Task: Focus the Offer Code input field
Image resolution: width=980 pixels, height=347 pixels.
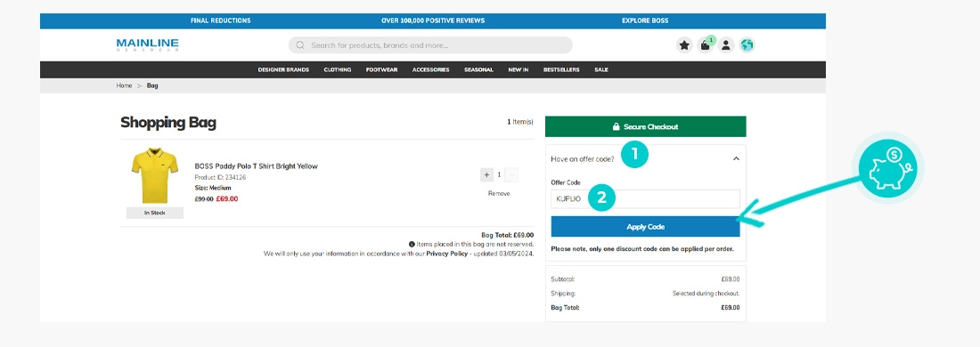Action: coord(646,199)
